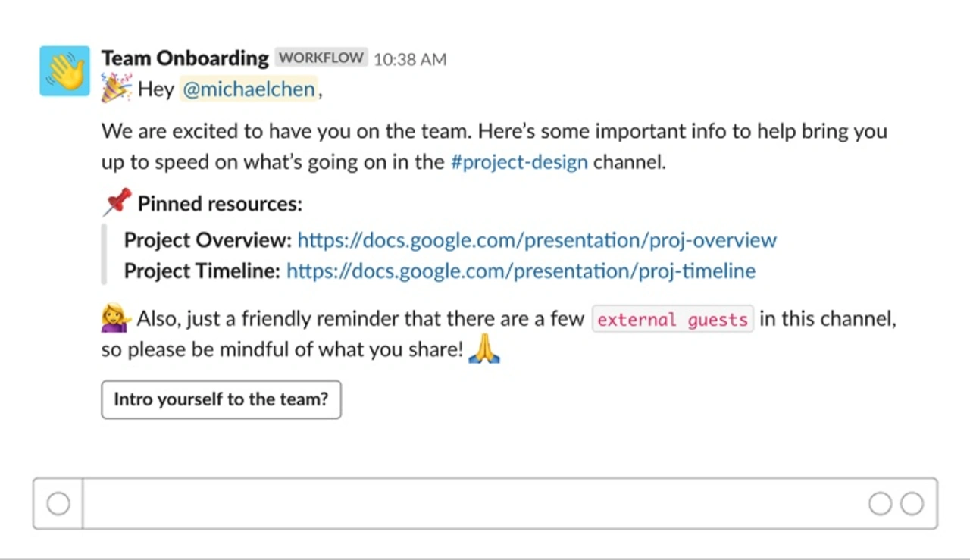970x560 pixels.
Task: Click the Pinned resources heading text
Action: click(x=220, y=204)
